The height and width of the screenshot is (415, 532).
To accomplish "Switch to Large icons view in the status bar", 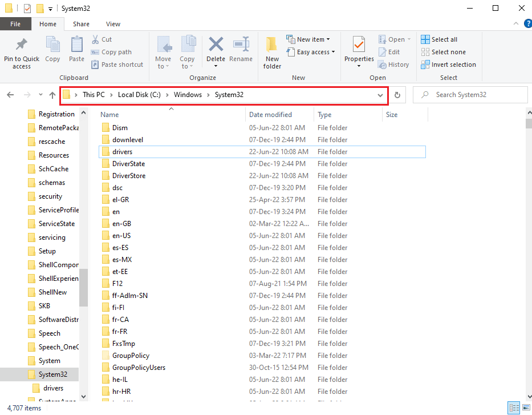I will coord(526,408).
